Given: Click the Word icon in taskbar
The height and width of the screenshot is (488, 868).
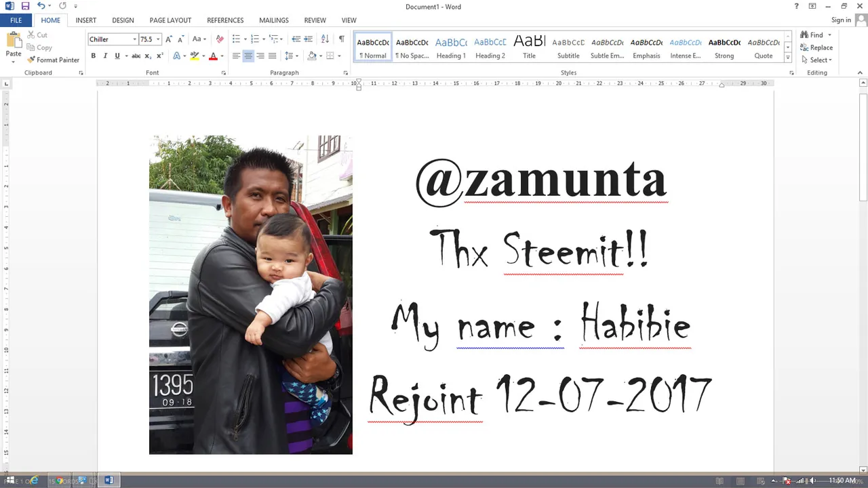Looking at the screenshot, I should coord(108,481).
